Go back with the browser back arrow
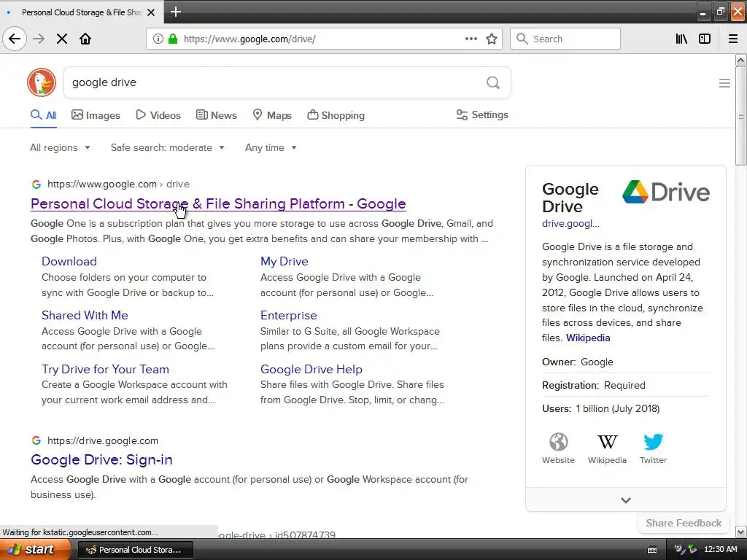The width and height of the screenshot is (747, 560). tap(15, 39)
